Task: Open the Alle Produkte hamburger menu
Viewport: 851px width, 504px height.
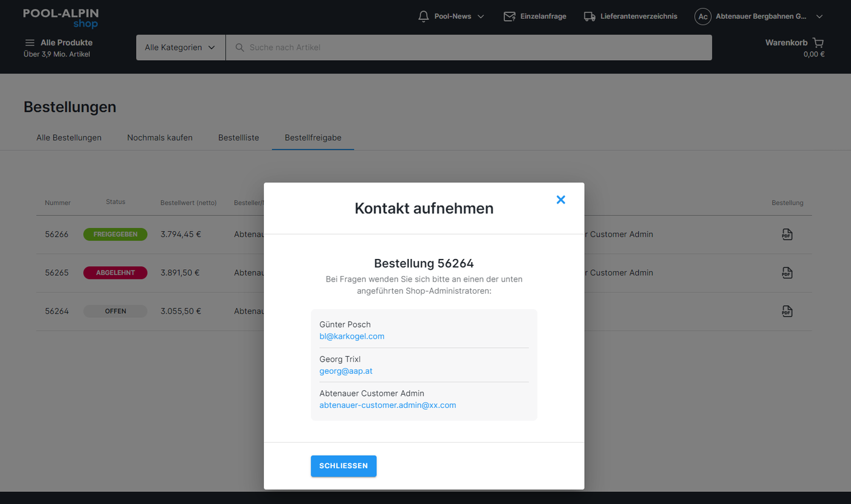Action: [x=29, y=43]
